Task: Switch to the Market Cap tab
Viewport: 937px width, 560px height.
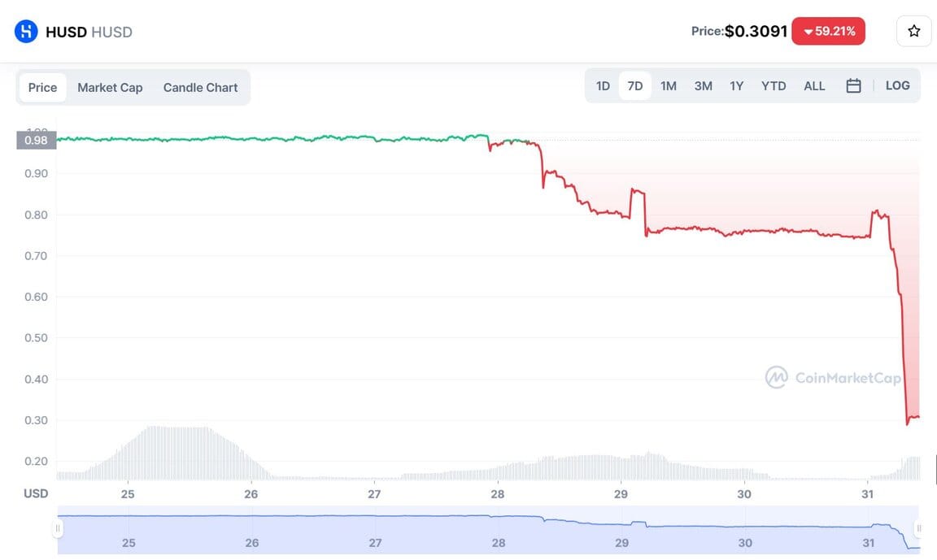Action: (x=110, y=87)
